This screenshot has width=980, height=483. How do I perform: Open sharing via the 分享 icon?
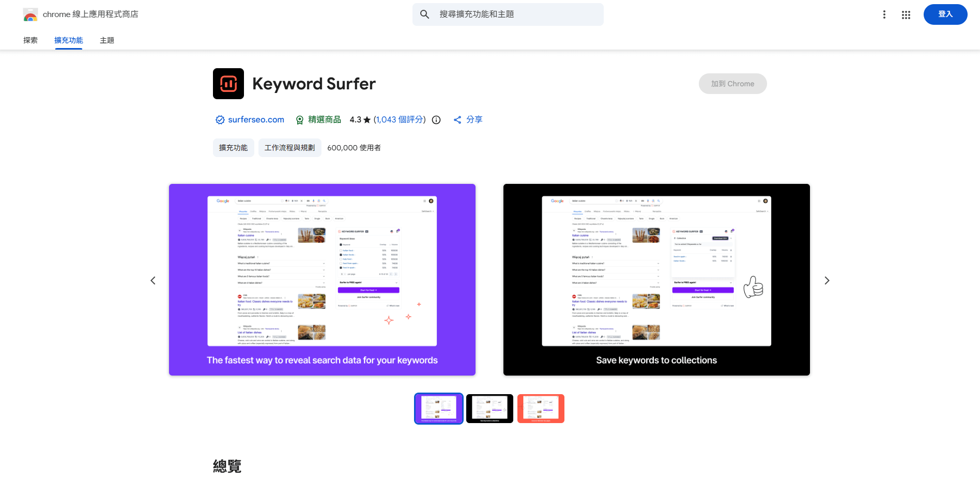pos(457,119)
